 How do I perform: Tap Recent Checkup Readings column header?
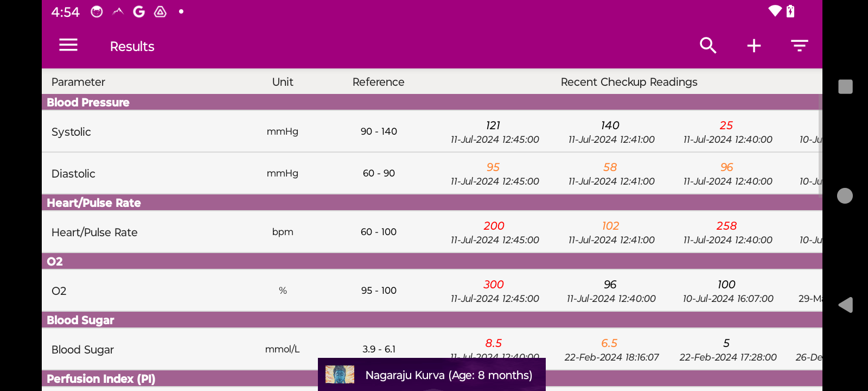629,82
